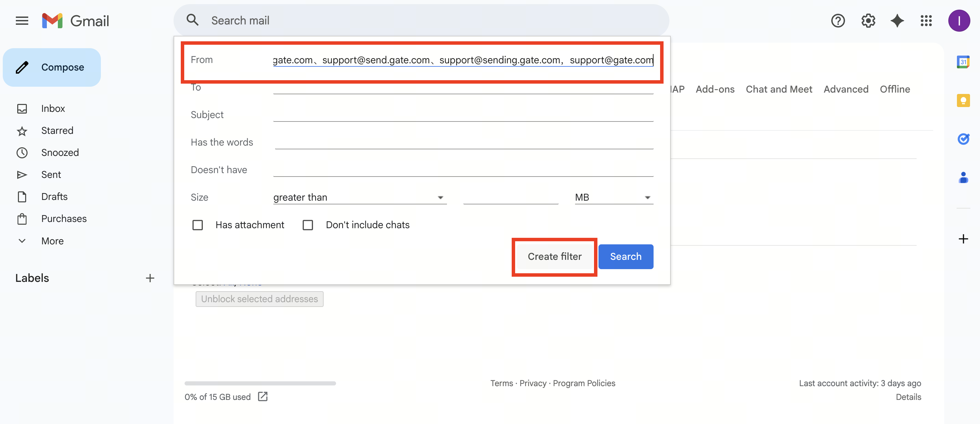Click the blue Search button
The height and width of the screenshot is (424, 980).
click(626, 257)
